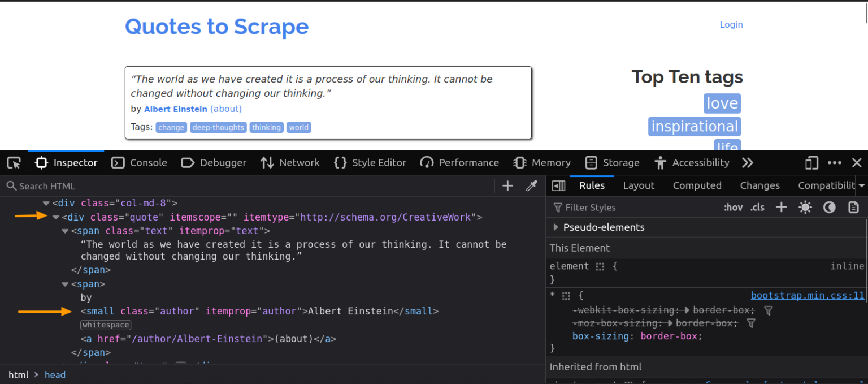Follow the bootstrap.min.css:11 rule link
868x384 pixels.
point(807,295)
